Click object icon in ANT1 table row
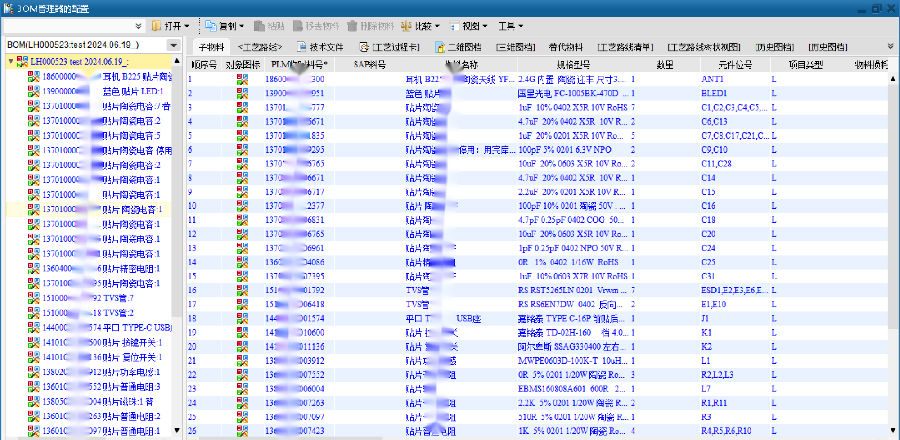 [242, 79]
